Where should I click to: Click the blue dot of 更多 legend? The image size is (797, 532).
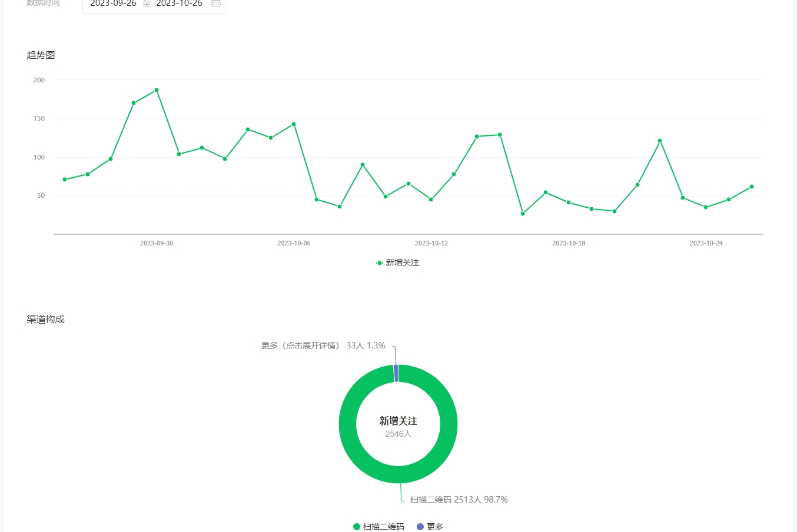pyautogui.click(x=420, y=527)
